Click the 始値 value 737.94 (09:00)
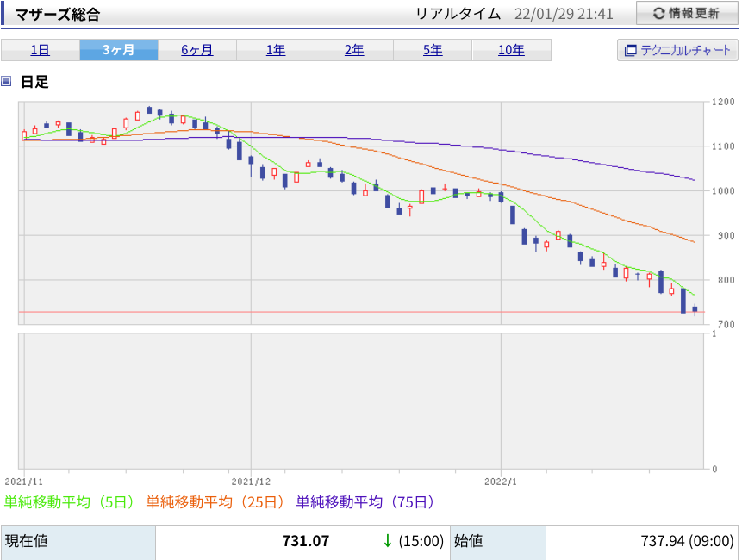The width and height of the screenshot is (742, 560). point(687,540)
